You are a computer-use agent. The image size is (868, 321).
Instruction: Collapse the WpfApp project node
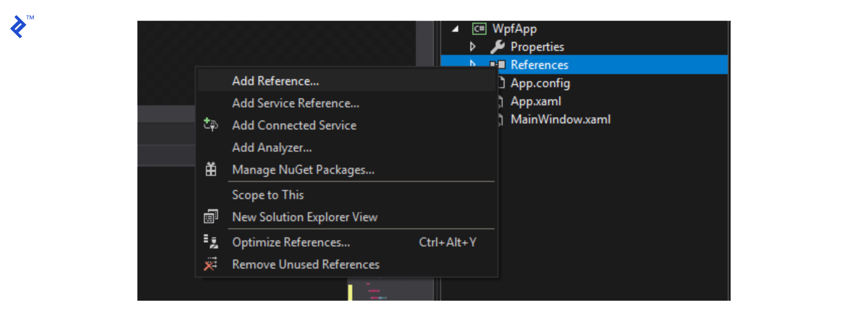tap(455, 29)
